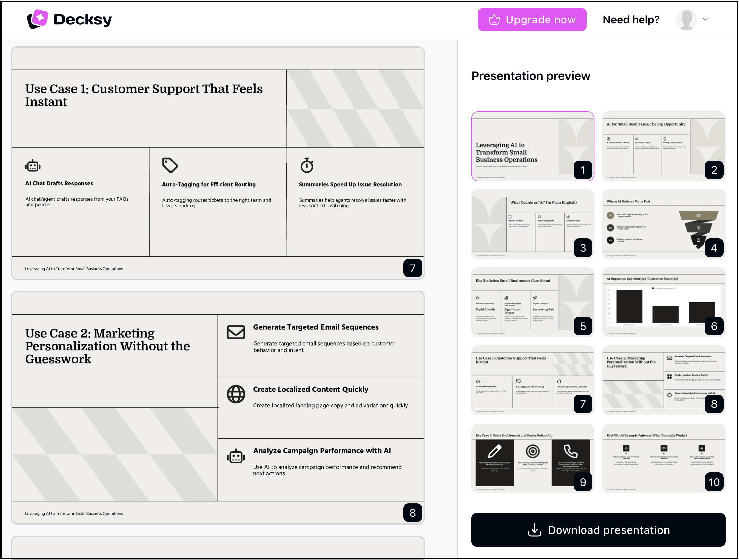Click the envelope icon beside Generate Targeted Email
The width and height of the screenshot is (739, 560).
[x=236, y=332]
